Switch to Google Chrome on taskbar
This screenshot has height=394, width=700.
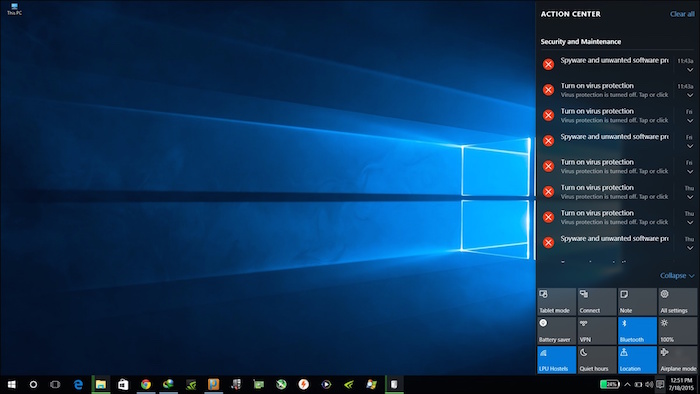[146, 384]
